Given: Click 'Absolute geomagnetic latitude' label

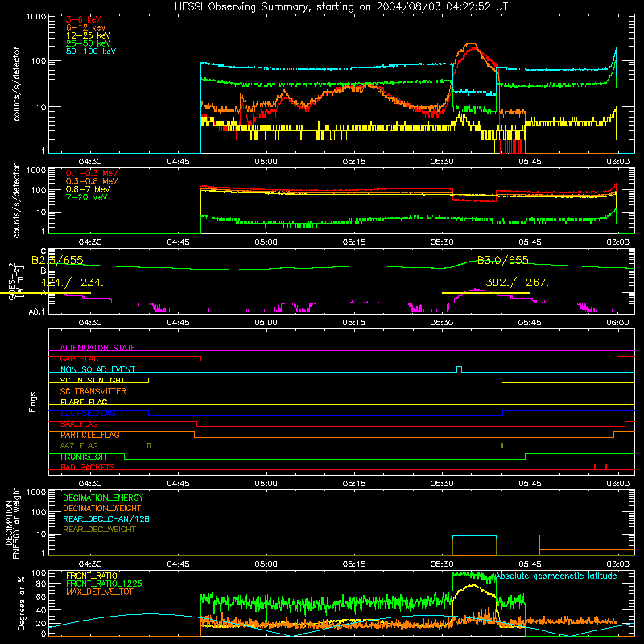Looking at the screenshot, I should [x=556, y=576].
